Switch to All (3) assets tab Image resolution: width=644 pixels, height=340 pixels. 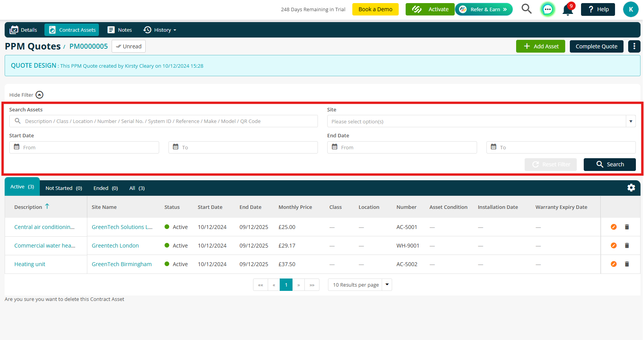(x=137, y=188)
